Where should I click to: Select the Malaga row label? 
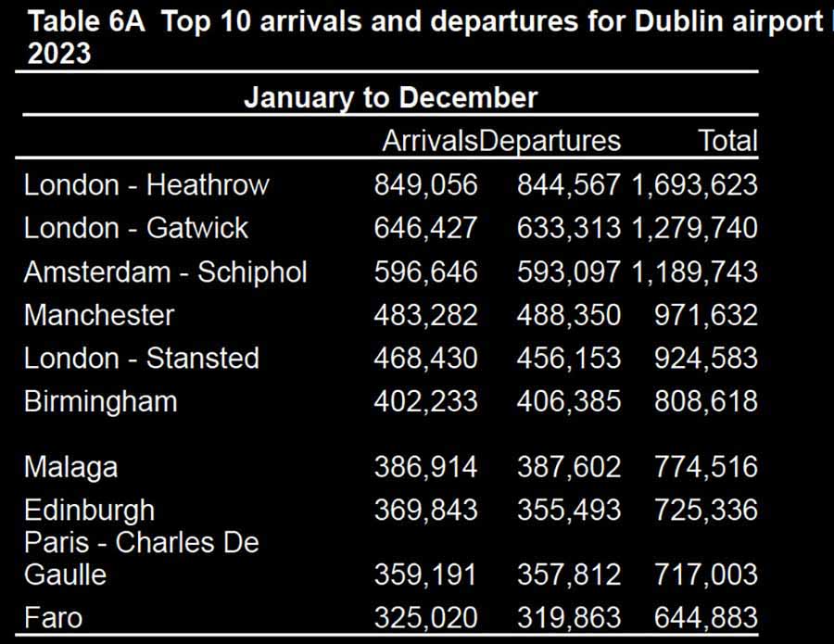pyautogui.click(x=71, y=467)
